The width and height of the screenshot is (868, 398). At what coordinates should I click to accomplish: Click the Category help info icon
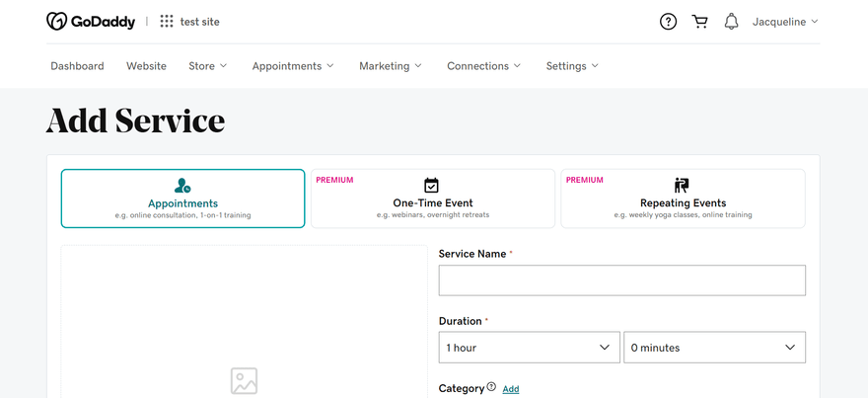491,387
